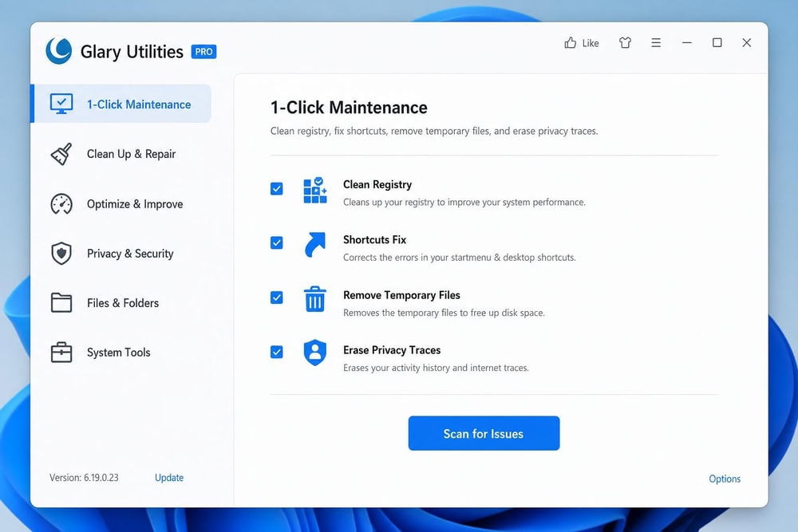Image resolution: width=798 pixels, height=532 pixels.
Task: Click the Clean Up & Repair broom icon
Action: pyautogui.click(x=61, y=154)
